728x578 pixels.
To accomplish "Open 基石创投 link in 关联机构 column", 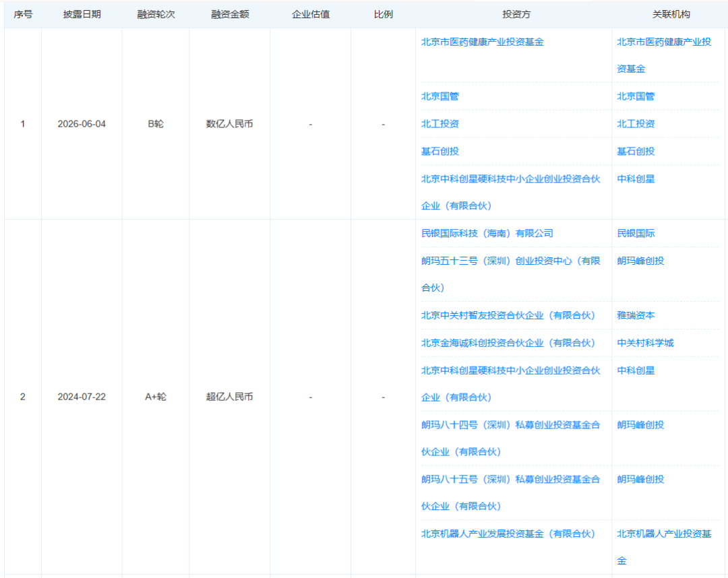I will (636, 151).
